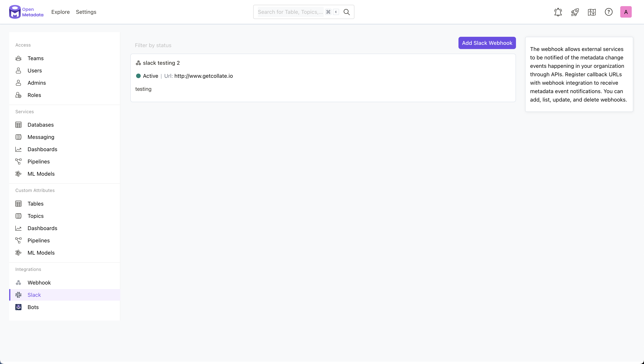Screen dimensions: 644x364
Task: Click the rocket what's new icon
Action: tap(575, 12)
